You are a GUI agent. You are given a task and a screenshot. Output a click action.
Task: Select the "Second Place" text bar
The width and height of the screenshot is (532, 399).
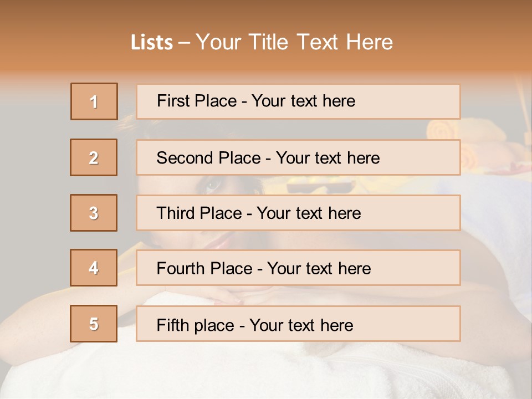tap(298, 157)
